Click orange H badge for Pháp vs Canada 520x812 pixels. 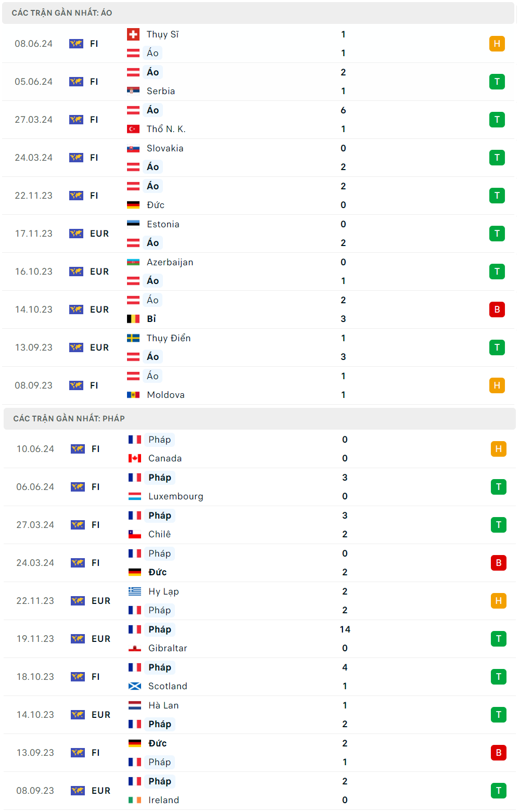(x=498, y=449)
